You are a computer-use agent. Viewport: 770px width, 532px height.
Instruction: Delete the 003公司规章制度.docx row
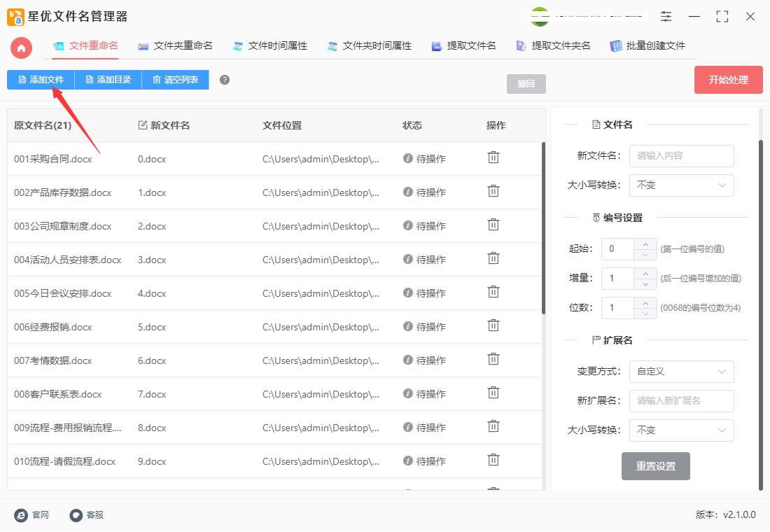click(x=493, y=225)
